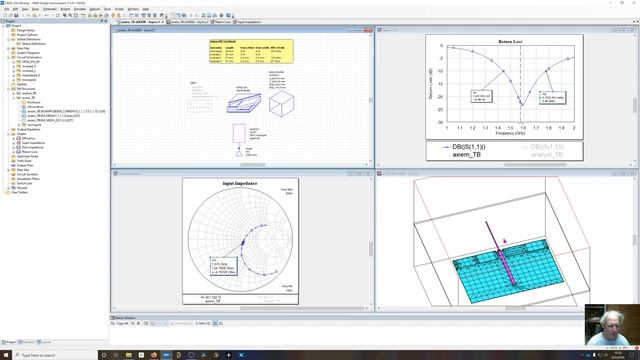Expand the Data Files node

point(9,48)
